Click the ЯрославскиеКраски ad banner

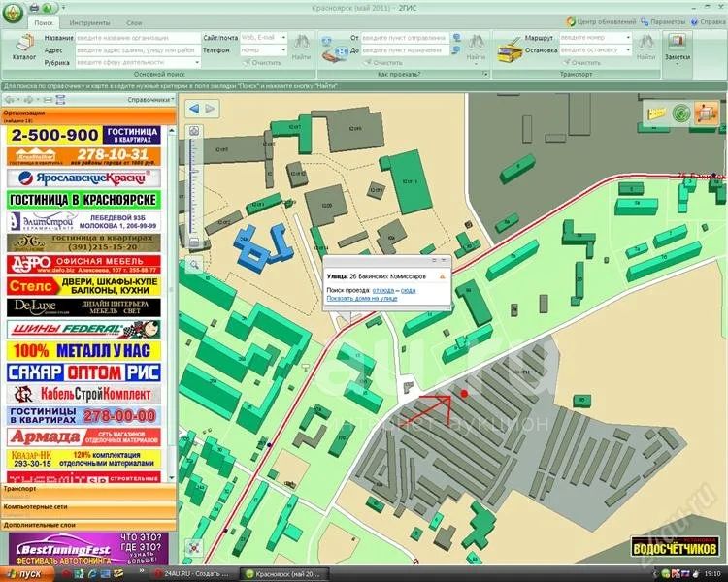[x=83, y=178]
